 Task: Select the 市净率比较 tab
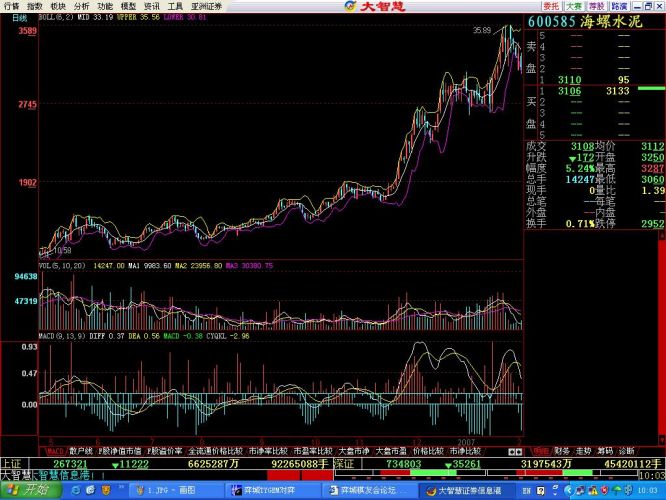tap(268, 451)
